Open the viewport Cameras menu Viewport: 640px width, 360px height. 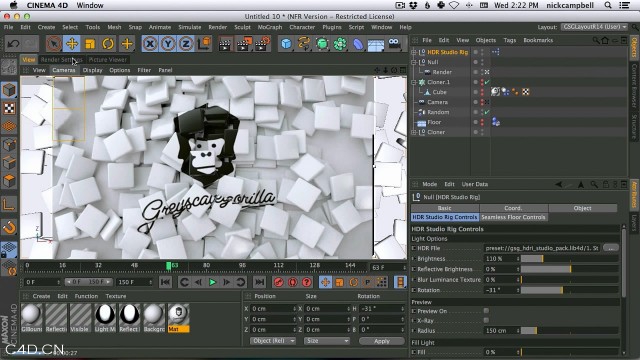64,70
